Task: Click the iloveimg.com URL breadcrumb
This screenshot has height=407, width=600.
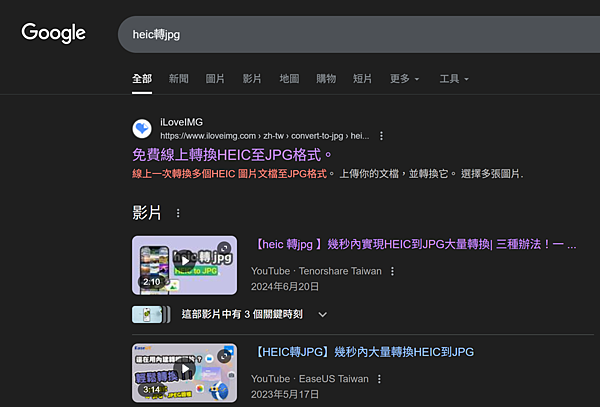Action: [x=264, y=136]
